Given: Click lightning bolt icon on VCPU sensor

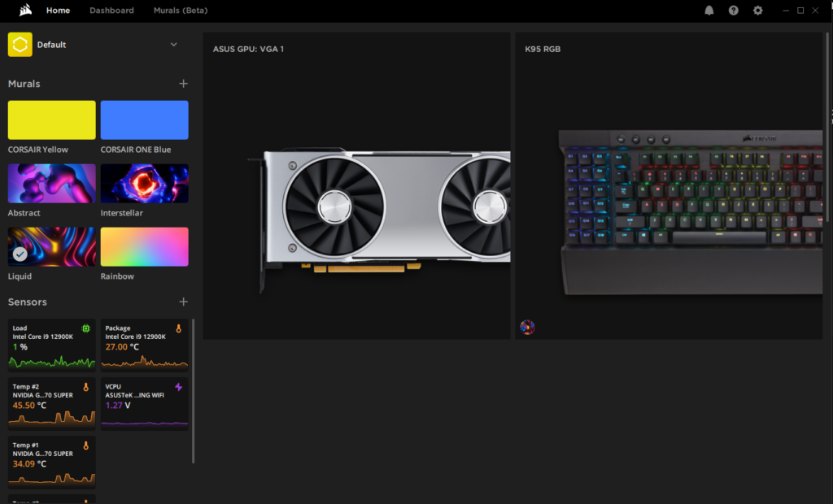Looking at the screenshot, I should pos(178,387).
